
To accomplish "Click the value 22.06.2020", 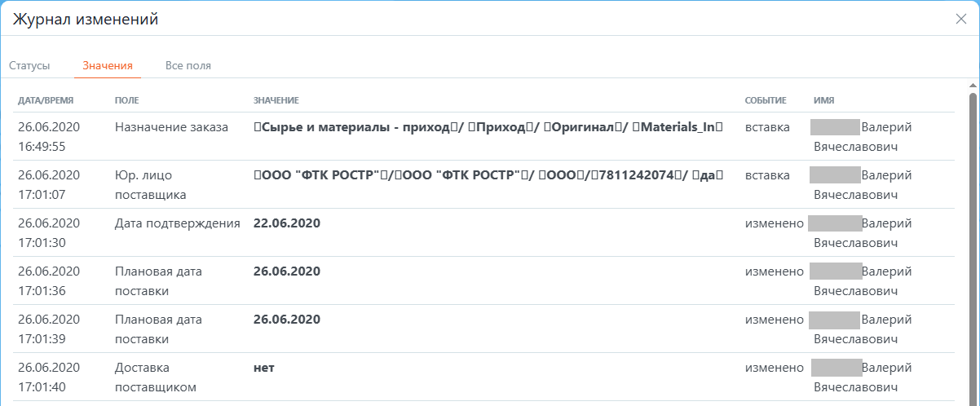I will (287, 223).
